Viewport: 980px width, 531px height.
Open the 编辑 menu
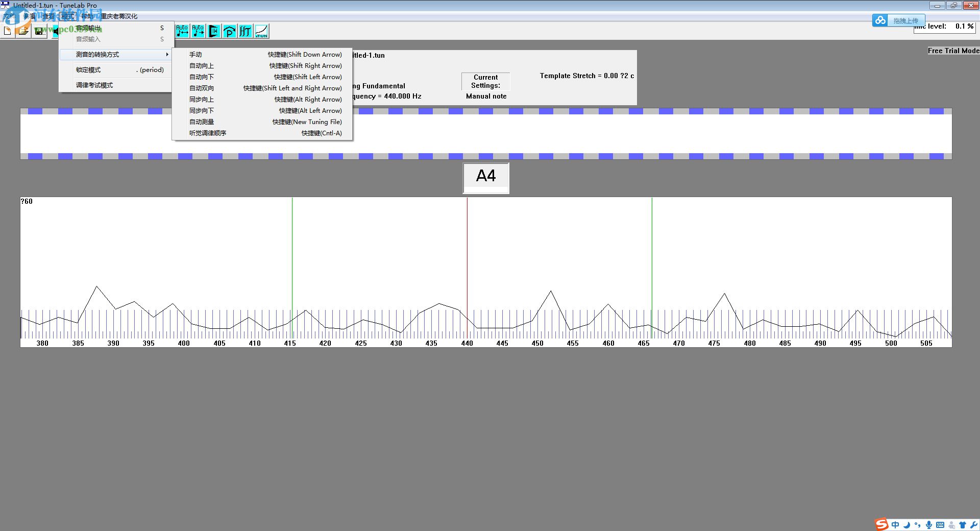click(x=30, y=16)
